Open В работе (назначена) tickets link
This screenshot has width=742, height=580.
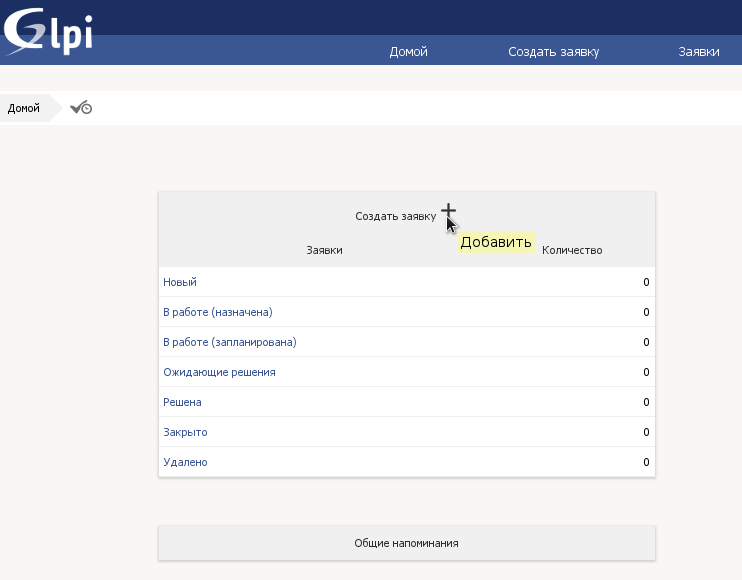coord(218,312)
